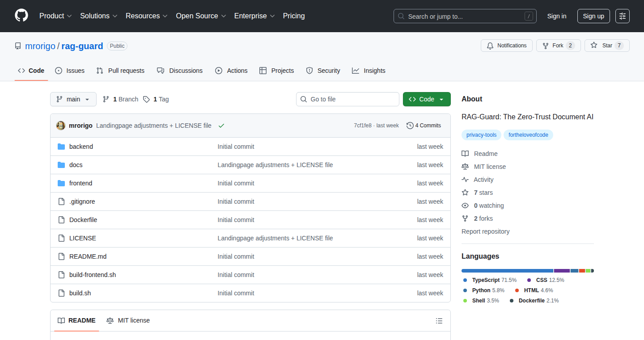Open the main branch selector dropdown
644x340 pixels.
[x=73, y=99]
